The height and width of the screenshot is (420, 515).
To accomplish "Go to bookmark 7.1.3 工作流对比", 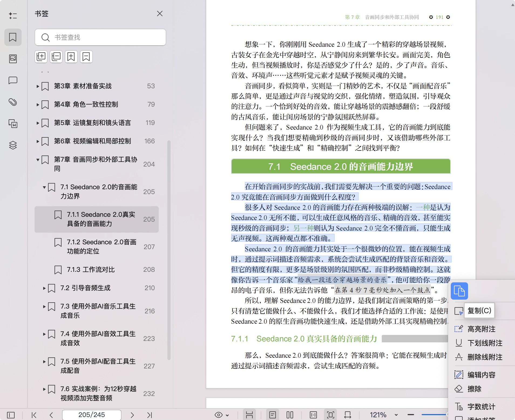I will (97, 269).
